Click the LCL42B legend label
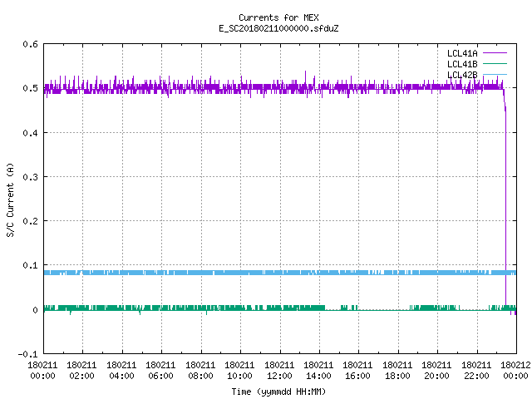The image size is (532, 399). [462, 75]
